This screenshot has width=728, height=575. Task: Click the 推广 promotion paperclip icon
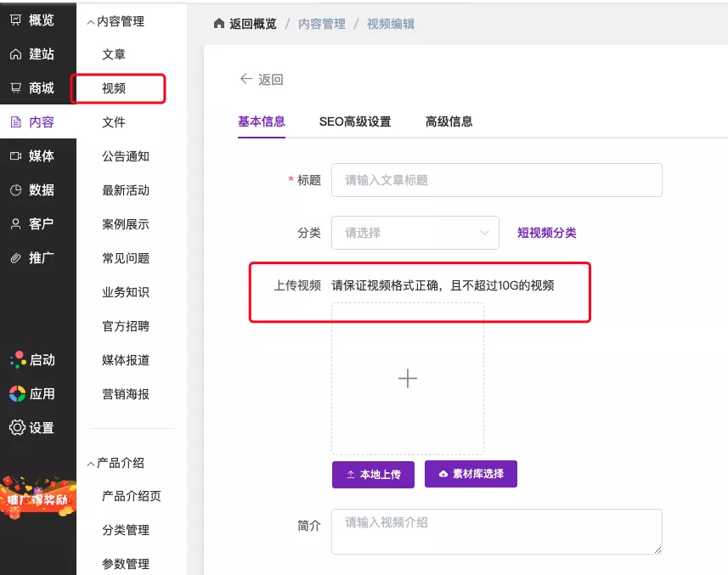15,258
